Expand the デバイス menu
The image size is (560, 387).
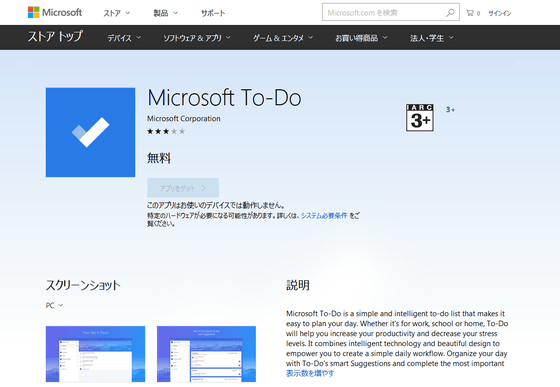(x=124, y=38)
